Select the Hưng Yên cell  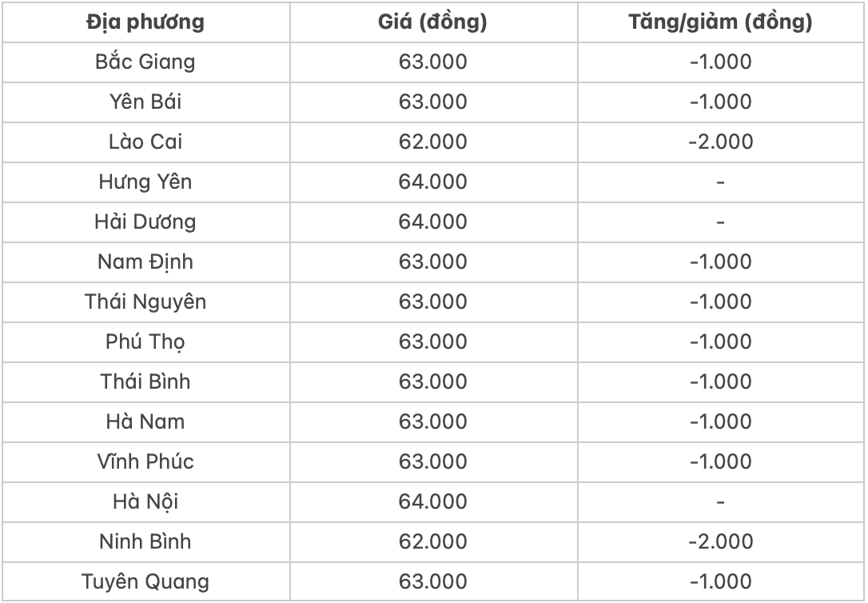click(145, 182)
